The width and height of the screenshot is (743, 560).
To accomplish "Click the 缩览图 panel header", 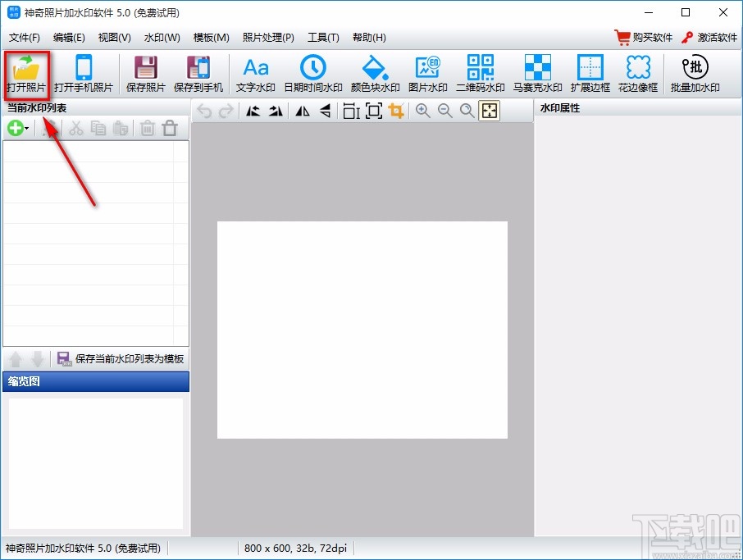I will (96, 381).
